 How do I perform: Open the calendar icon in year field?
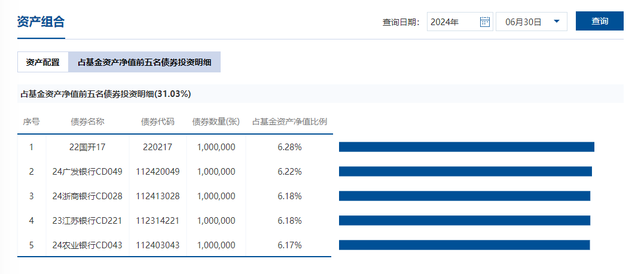(485, 22)
